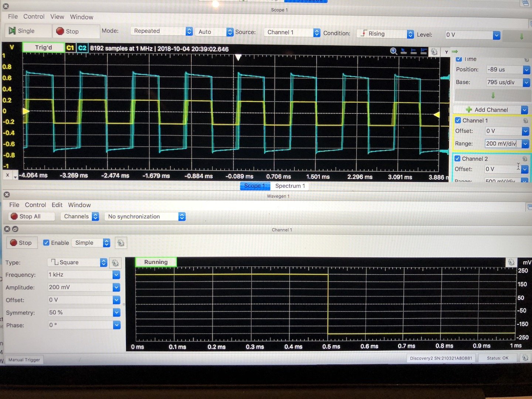Toggle the Channel 1 checkbox in scope
This screenshot has height=399, width=532.
[458, 120]
